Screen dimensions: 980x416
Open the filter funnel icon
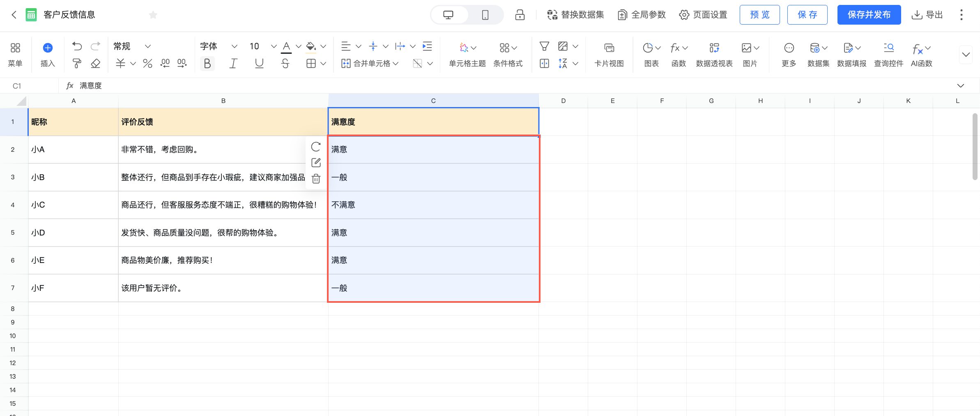click(544, 46)
